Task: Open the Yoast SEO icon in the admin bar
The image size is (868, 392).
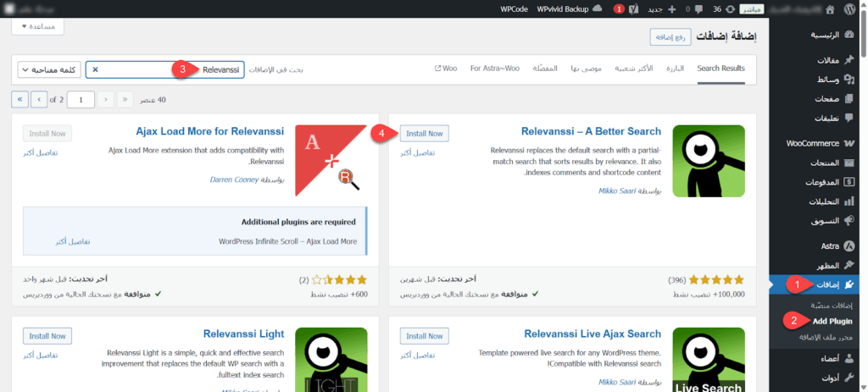Action: tap(634, 8)
